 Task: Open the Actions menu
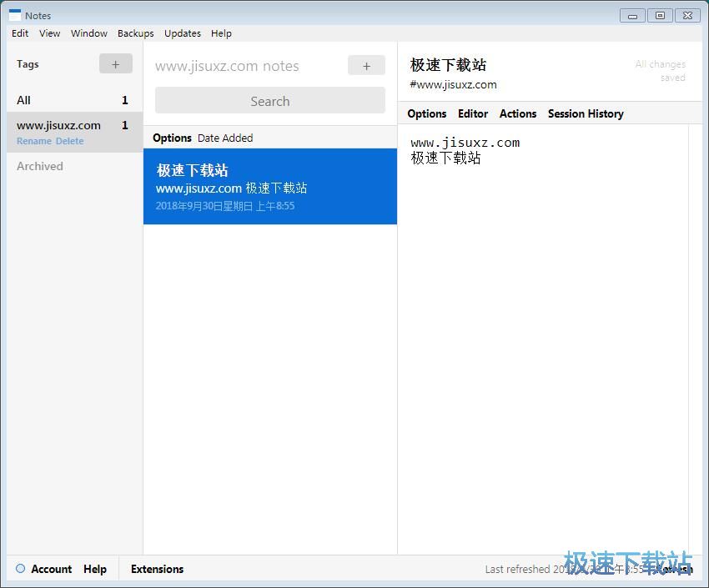point(518,113)
